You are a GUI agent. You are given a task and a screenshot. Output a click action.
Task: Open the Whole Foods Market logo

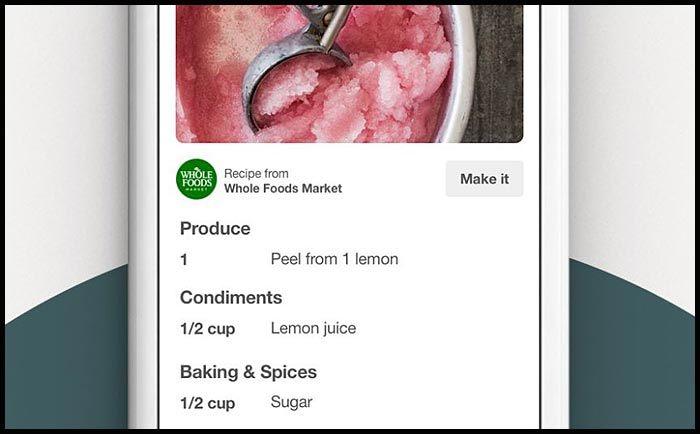click(196, 179)
